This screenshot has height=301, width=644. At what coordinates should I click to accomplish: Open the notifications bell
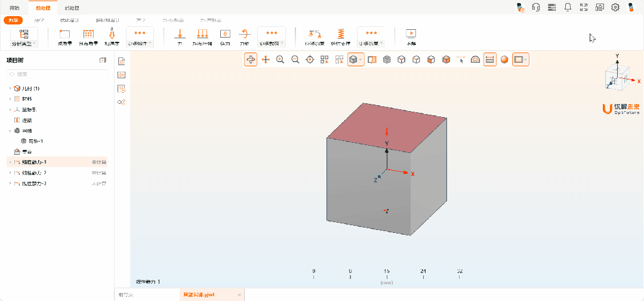568,7
